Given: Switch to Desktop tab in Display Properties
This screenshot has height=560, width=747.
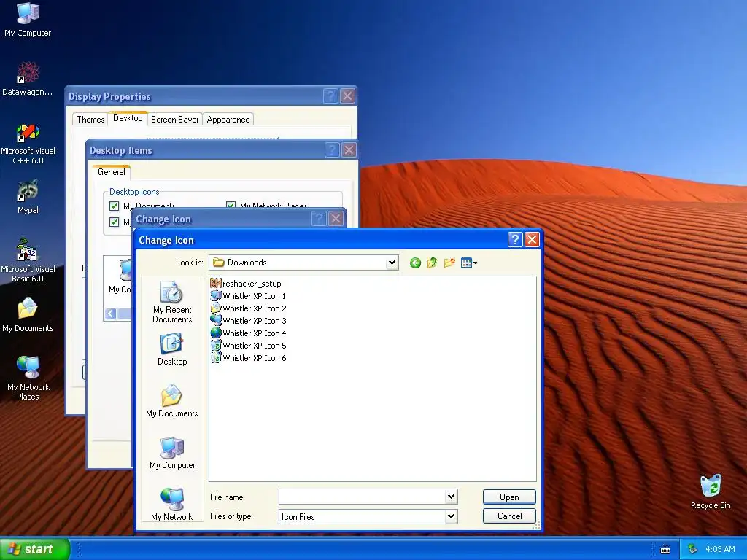Looking at the screenshot, I should pyautogui.click(x=128, y=118).
